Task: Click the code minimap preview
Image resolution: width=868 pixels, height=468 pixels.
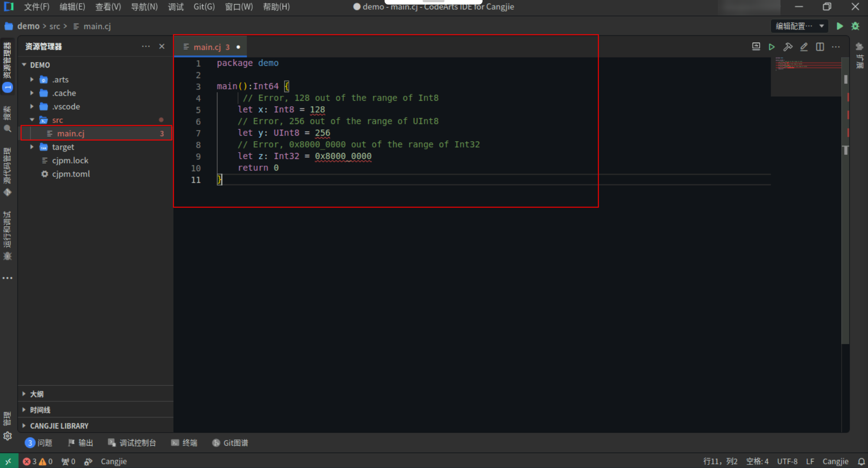Action: 806,76
